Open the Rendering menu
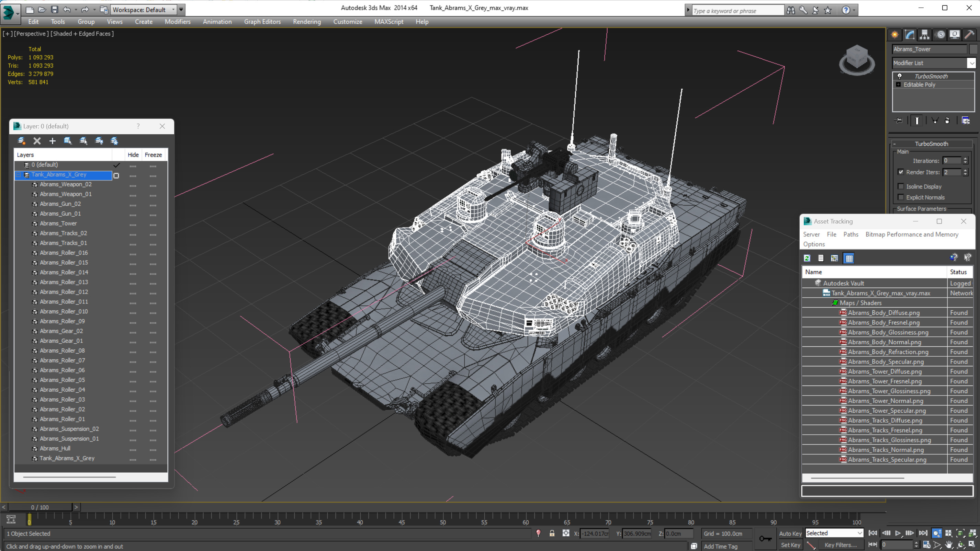Screen dimensions: 980x551 [307, 22]
